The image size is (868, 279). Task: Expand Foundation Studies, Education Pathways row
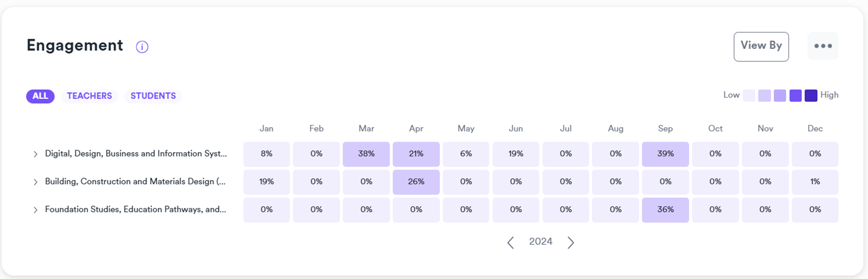point(35,210)
